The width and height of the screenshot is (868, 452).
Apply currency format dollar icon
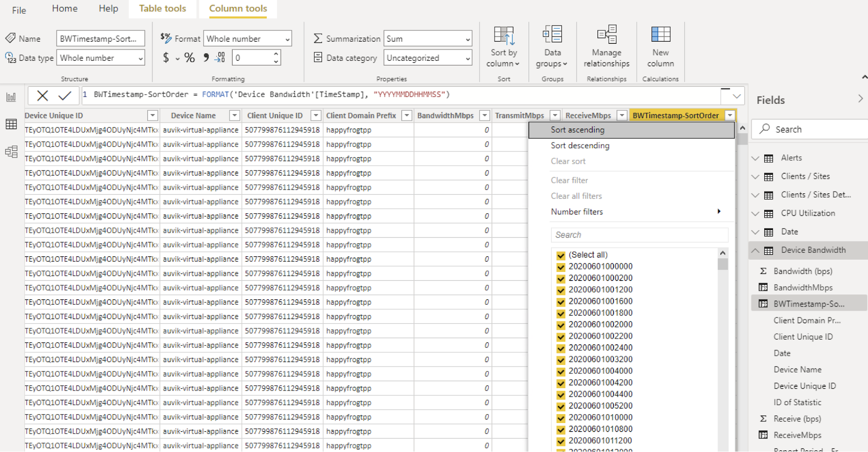click(166, 57)
